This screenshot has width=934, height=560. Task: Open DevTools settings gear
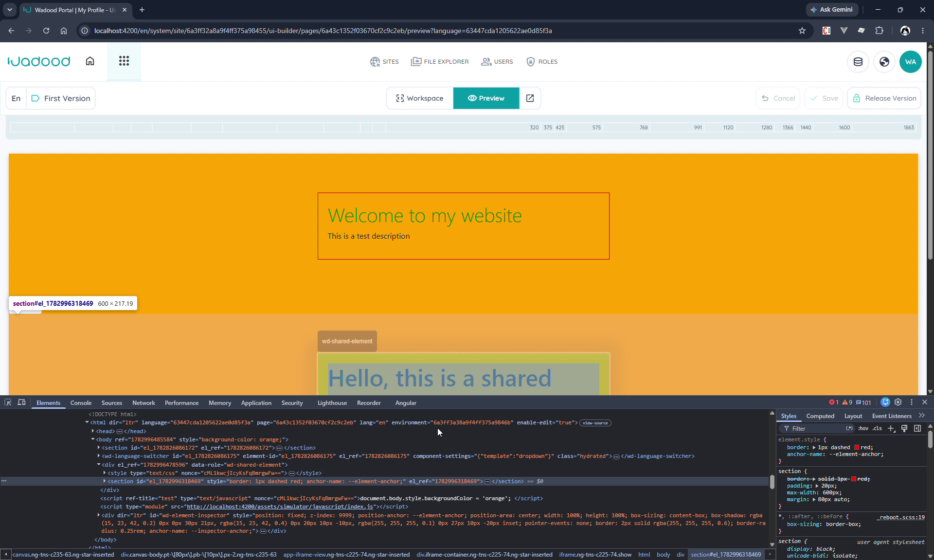pyautogui.click(x=898, y=402)
